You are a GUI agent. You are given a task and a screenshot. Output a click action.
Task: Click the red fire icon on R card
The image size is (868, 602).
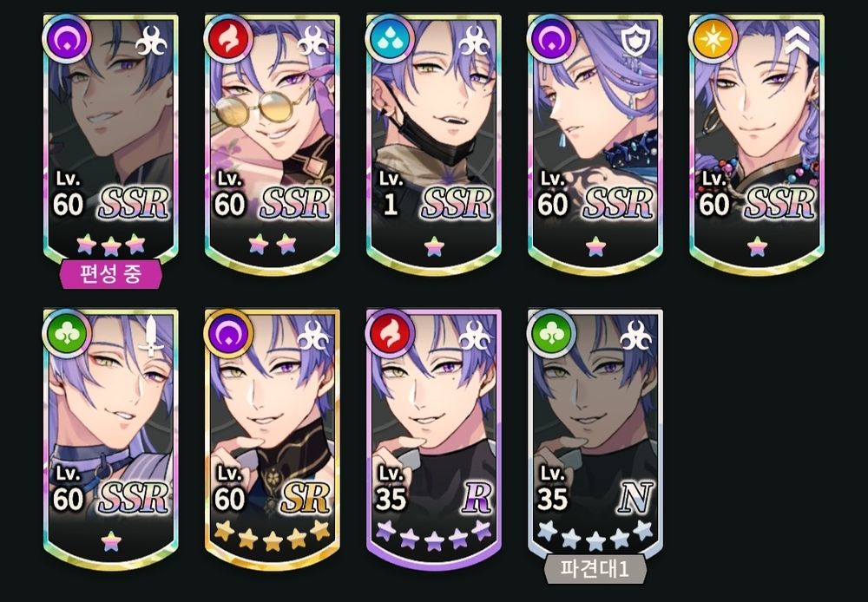click(x=390, y=334)
